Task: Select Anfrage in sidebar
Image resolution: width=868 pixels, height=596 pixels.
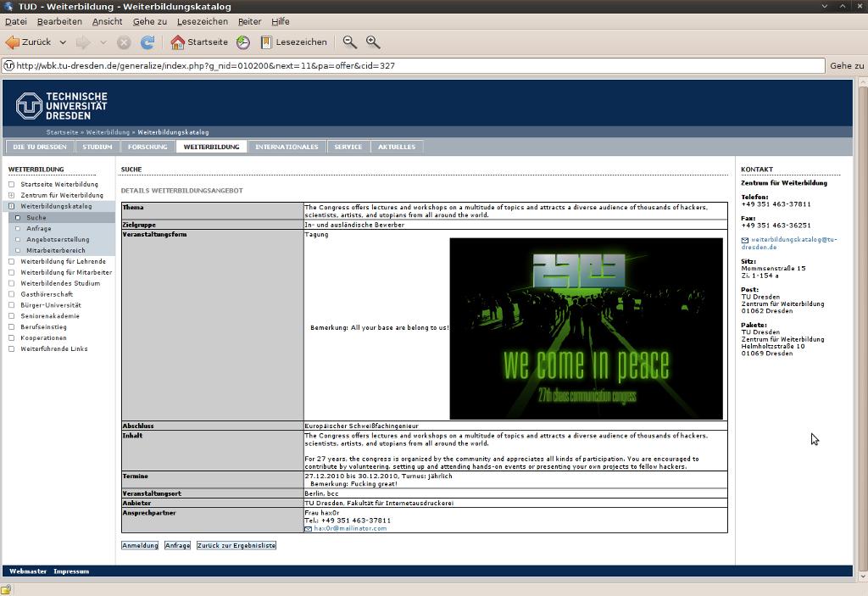Action: [39, 228]
